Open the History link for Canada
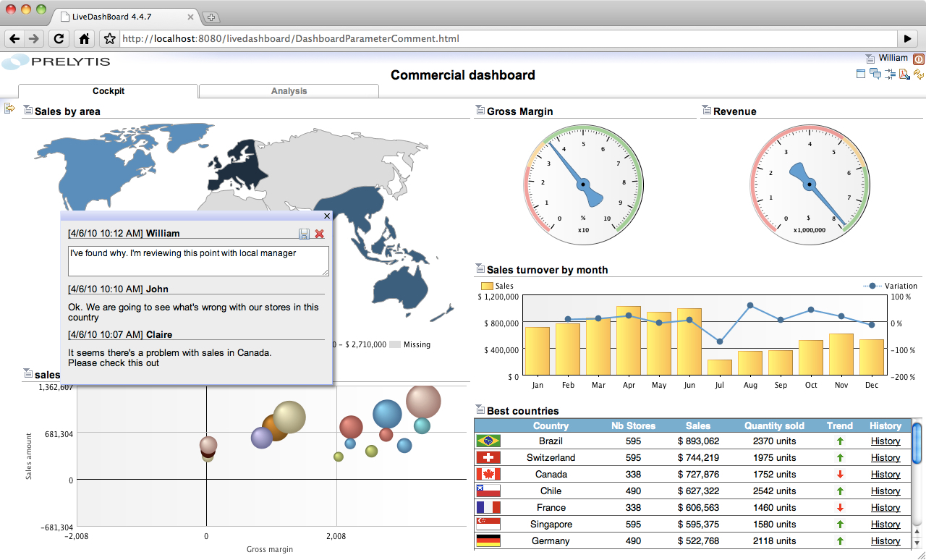The height and width of the screenshot is (560, 926). (885, 474)
